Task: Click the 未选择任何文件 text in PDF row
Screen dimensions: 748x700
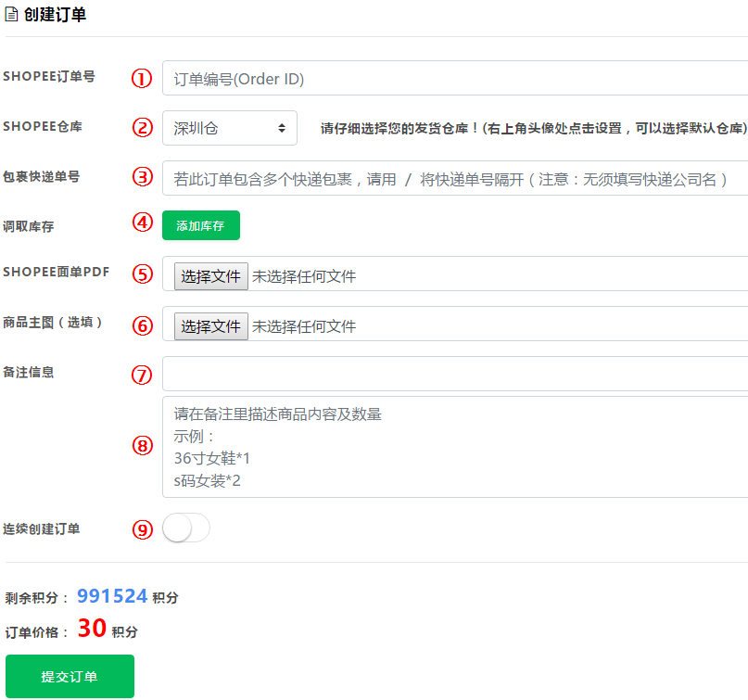Action: tap(304, 276)
